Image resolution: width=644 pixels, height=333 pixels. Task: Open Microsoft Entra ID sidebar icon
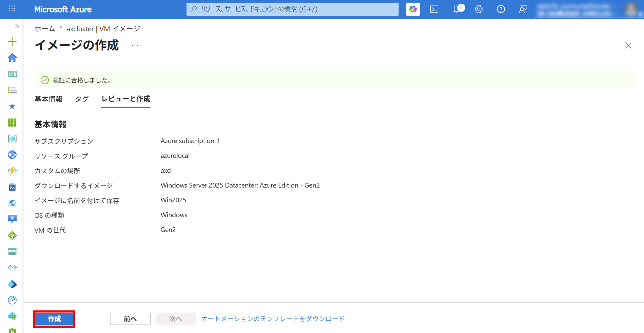12,284
